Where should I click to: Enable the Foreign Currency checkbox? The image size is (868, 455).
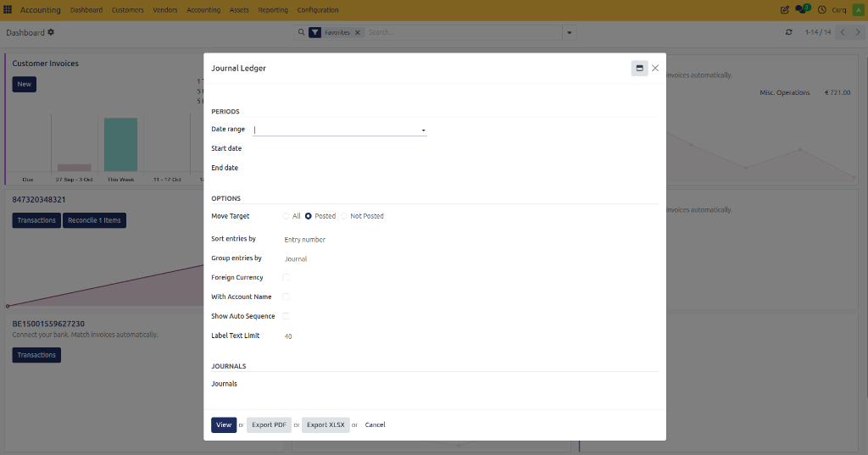(286, 277)
